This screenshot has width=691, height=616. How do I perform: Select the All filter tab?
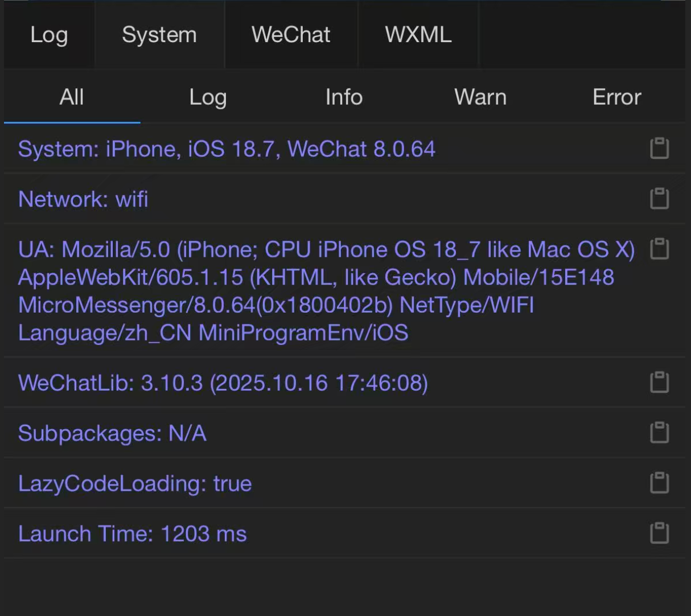[x=72, y=97]
